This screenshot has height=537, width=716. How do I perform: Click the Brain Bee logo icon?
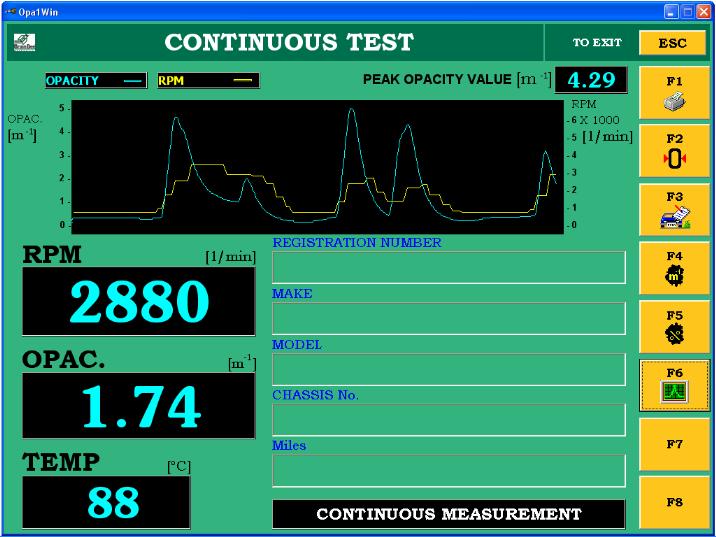(24, 42)
